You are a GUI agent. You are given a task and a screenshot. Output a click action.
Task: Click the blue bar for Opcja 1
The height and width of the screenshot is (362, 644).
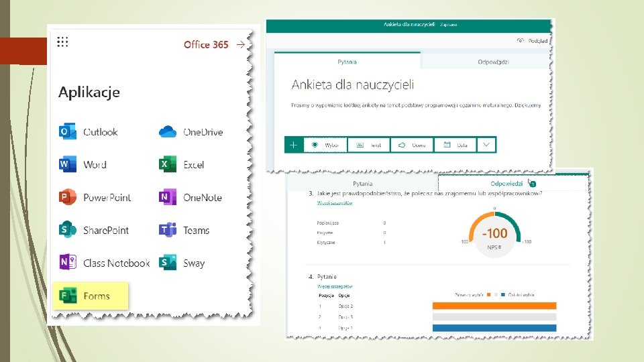(x=494, y=328)
